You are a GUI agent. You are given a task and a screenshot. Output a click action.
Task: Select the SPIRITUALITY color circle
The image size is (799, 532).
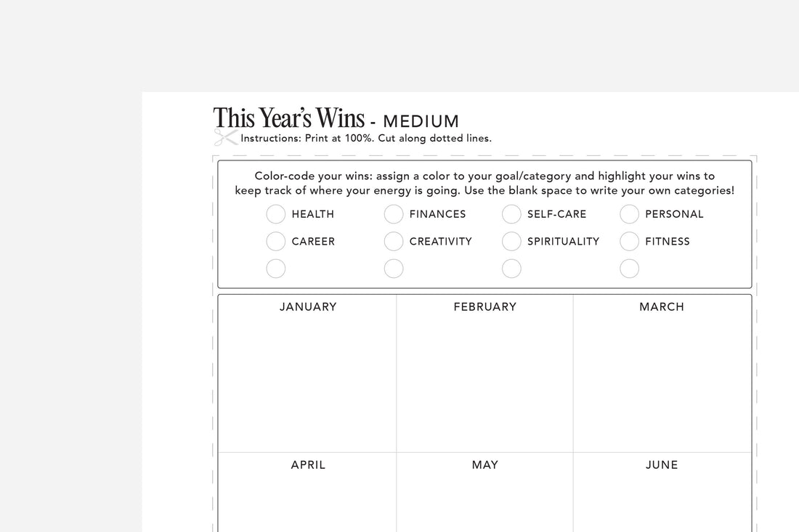pos(511,242)
